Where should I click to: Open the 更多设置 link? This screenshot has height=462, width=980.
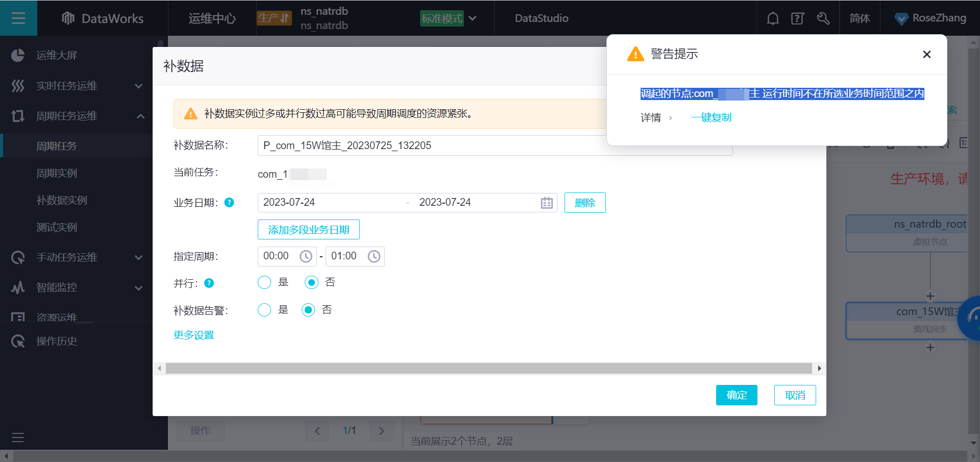coord(194,335)
